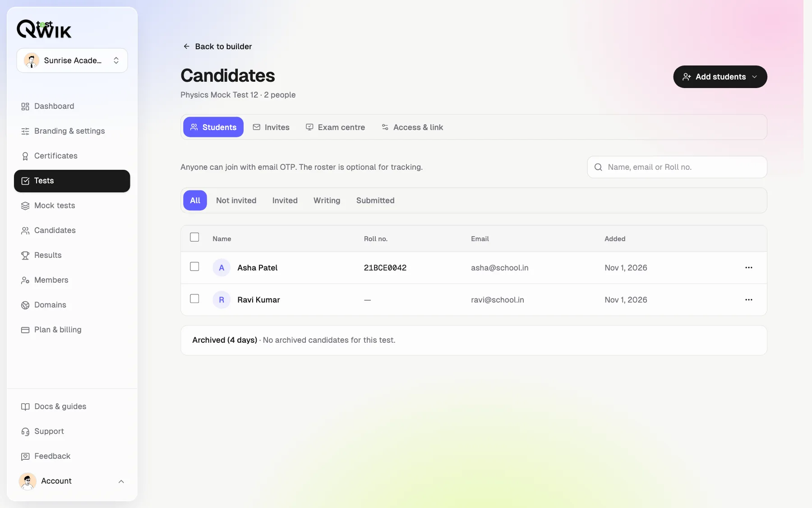Filter candidates by Invited

[x=285, y=200]
